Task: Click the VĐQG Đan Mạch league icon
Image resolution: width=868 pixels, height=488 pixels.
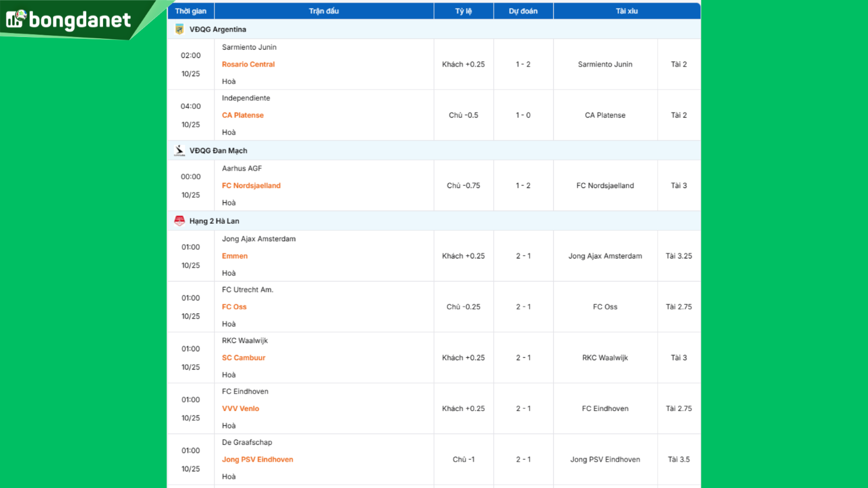Action: [x=179, y=151]
